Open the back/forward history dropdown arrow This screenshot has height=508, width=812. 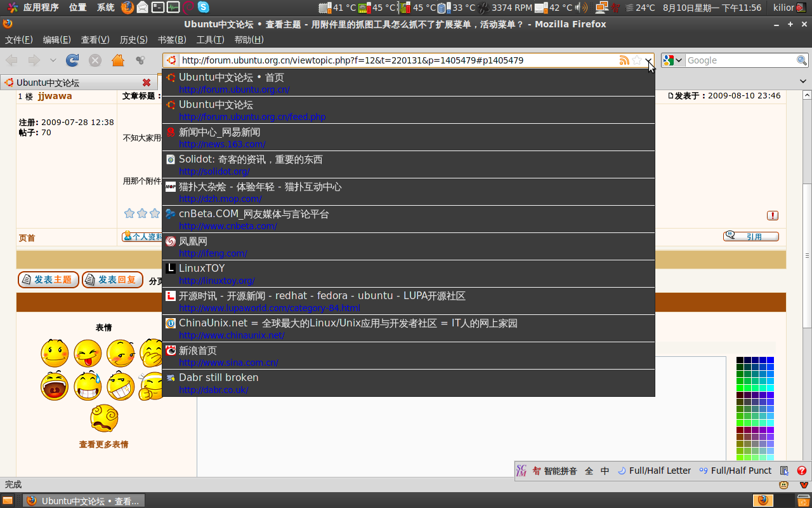[53, 60]
